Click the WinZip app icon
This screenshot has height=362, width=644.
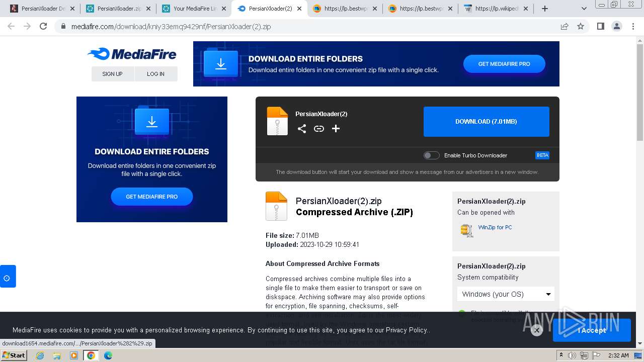(467, 230)
